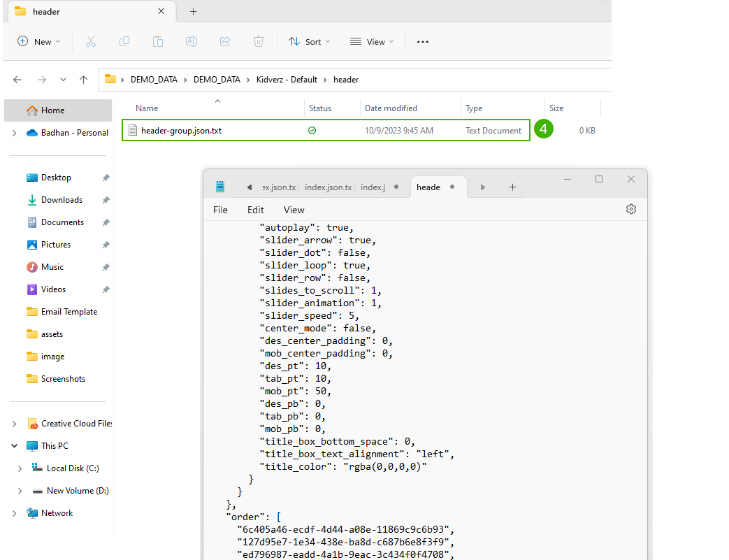Go back with the left arrow
Screen dimensions: 729x560
point(17,80)
